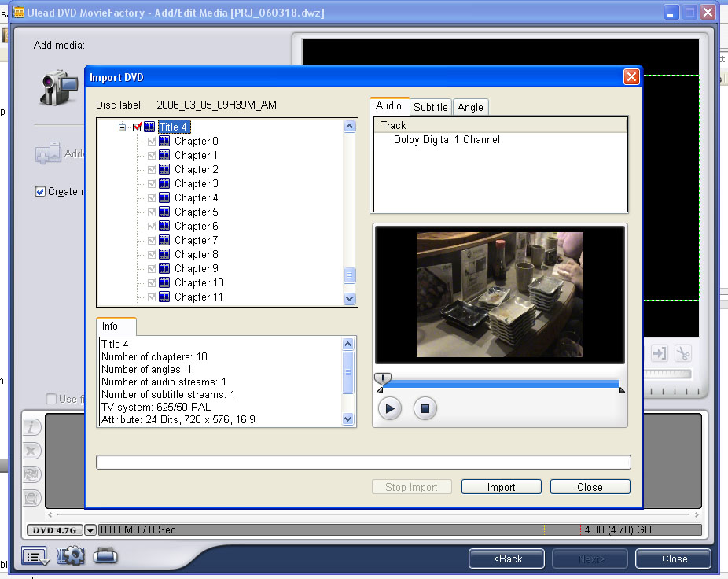This screenshot has width=728, height=579.
Task: Open the DVD 4.7G disc size dropdown
Action: tap(90, 530)
